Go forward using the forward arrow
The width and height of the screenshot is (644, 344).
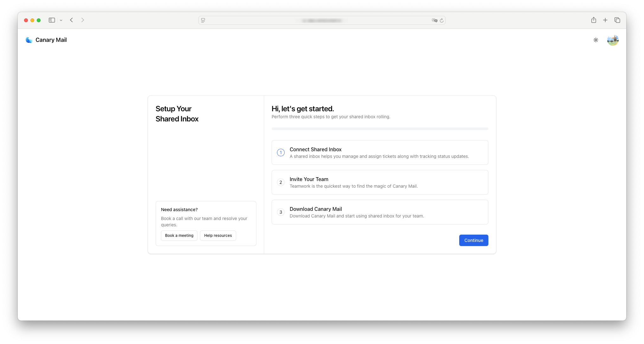83,20
